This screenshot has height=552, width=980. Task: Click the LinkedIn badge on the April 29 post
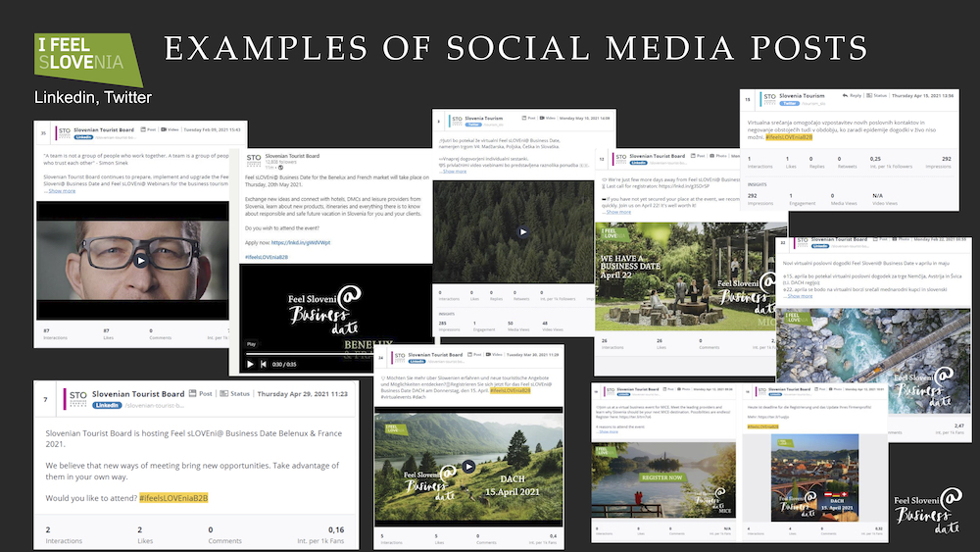click(x=107, y=404)
